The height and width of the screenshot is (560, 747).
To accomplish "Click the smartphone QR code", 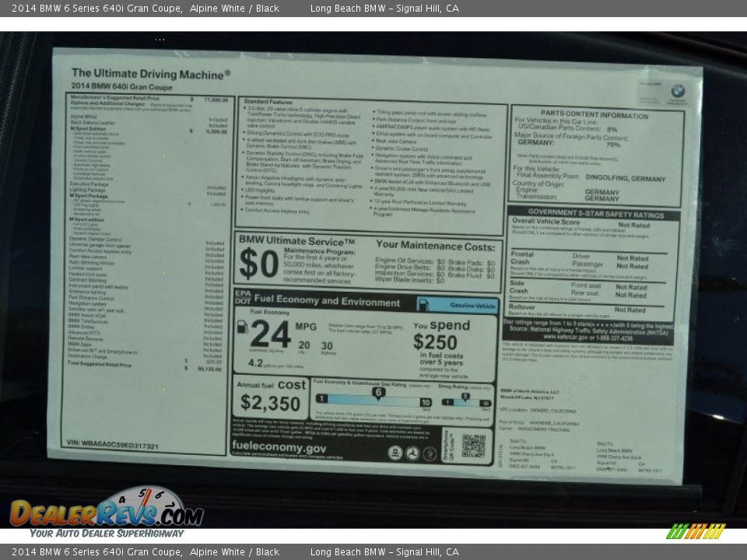I will point(473,446).
